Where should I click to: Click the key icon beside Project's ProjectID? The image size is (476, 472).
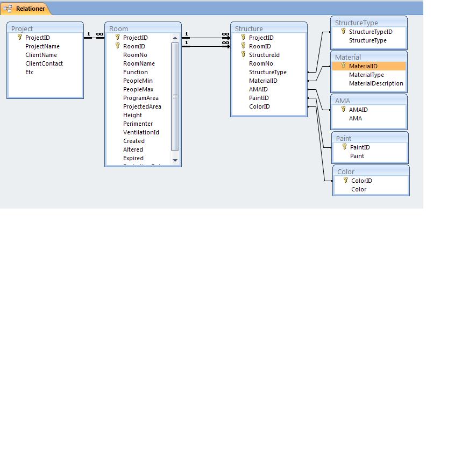(20, 37)
